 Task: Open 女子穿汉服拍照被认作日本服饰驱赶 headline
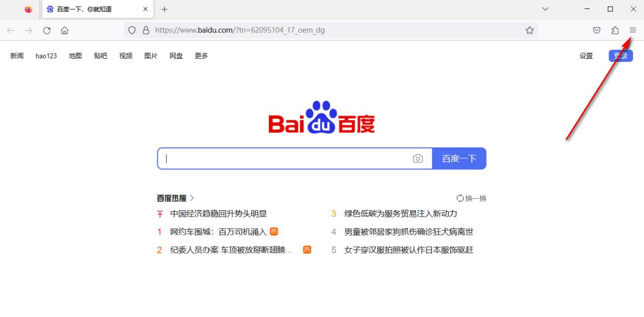pos(409,250)
